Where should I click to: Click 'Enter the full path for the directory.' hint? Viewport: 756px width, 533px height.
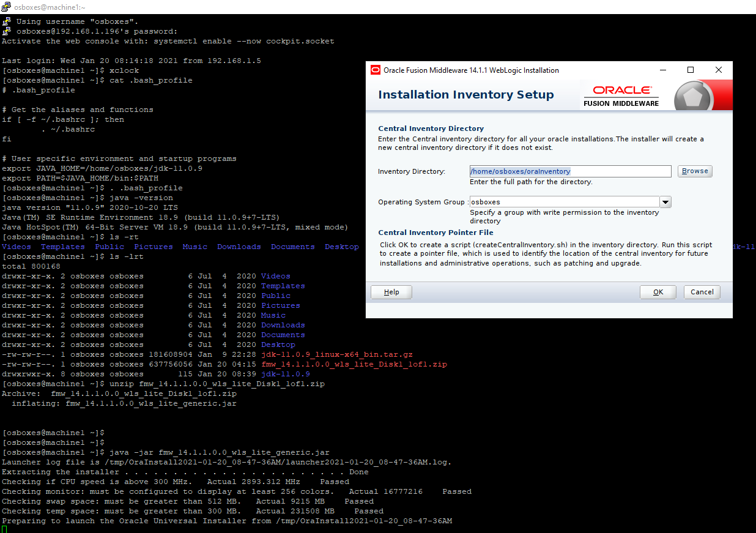531,182
